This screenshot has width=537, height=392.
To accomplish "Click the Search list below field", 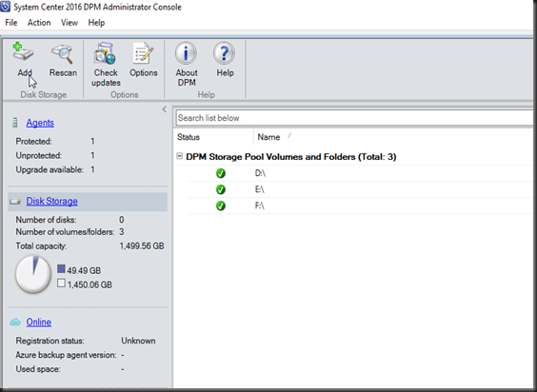I will pyautogui.click(x=354, y=118).
